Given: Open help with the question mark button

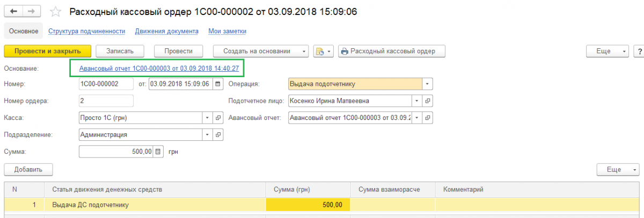Looking at the screenshot, I should [x=639, y=51].
